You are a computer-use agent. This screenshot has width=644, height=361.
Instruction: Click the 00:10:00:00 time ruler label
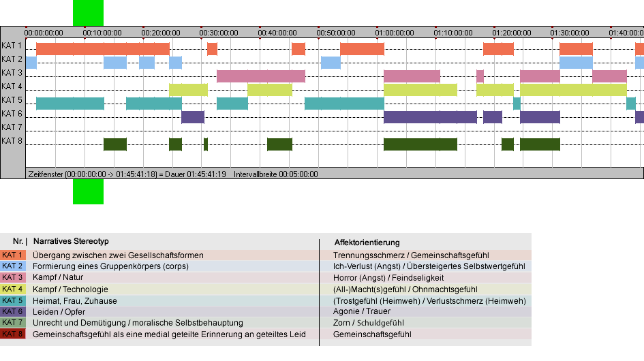102,33
